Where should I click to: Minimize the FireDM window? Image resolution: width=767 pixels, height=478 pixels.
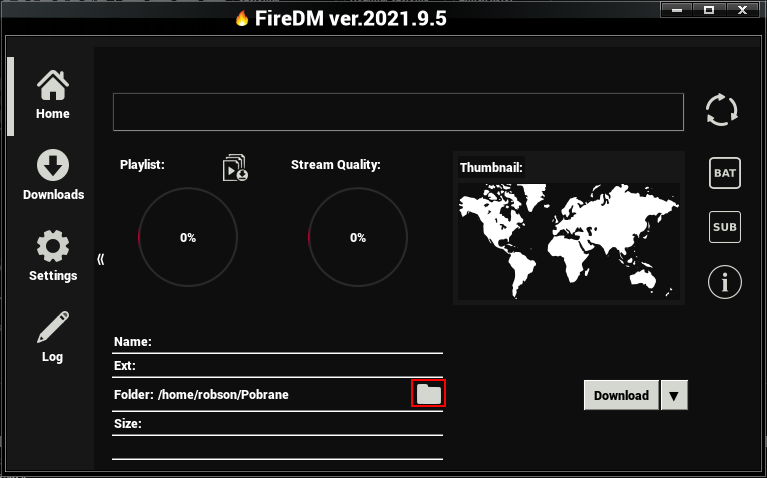click(677, 9)
